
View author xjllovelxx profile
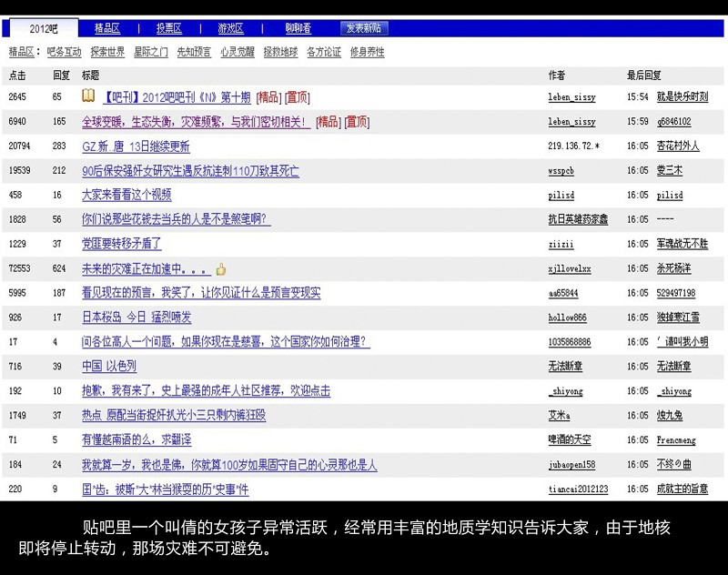(x=570, y=268)
